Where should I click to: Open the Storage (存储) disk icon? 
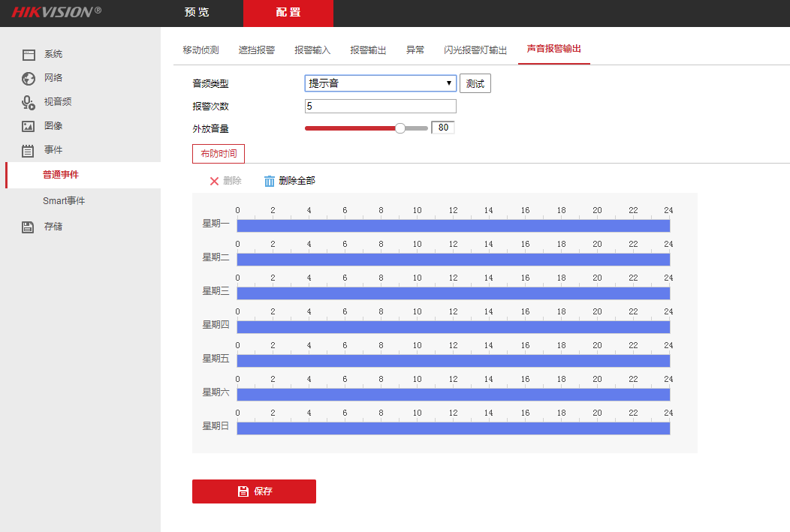[29, 227]
